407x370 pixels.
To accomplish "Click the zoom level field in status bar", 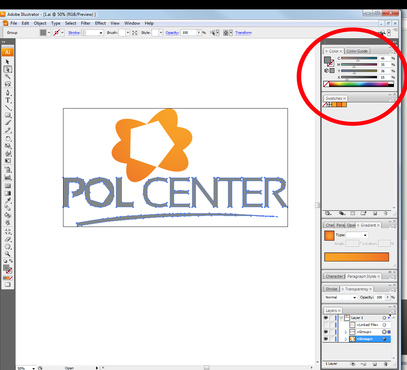I will (25, 368).
